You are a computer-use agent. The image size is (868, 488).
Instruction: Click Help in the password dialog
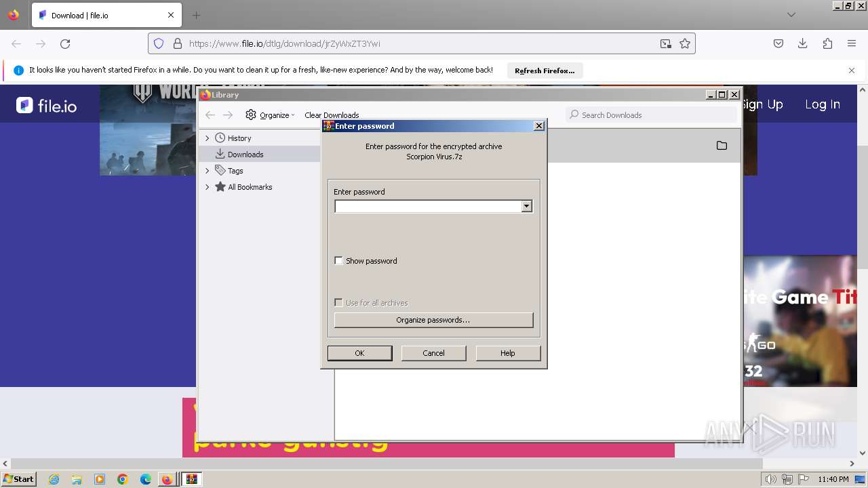(508, 353)
